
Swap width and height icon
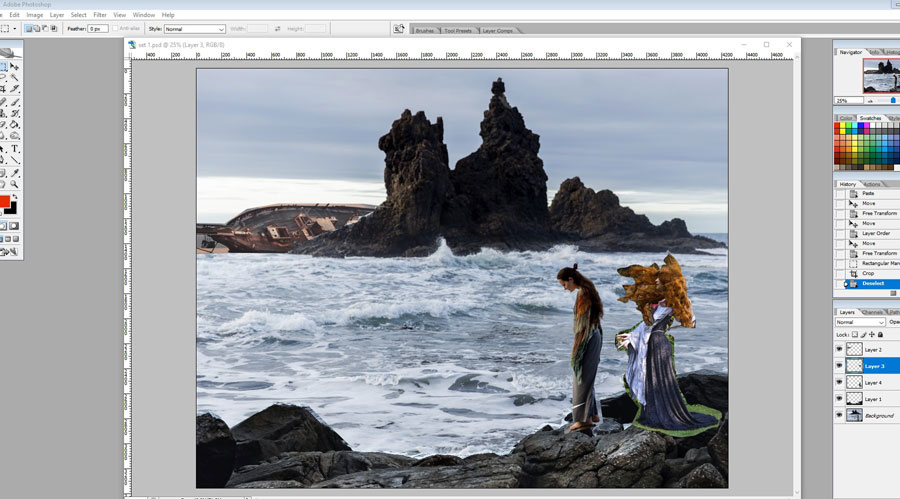click(277, 29)
